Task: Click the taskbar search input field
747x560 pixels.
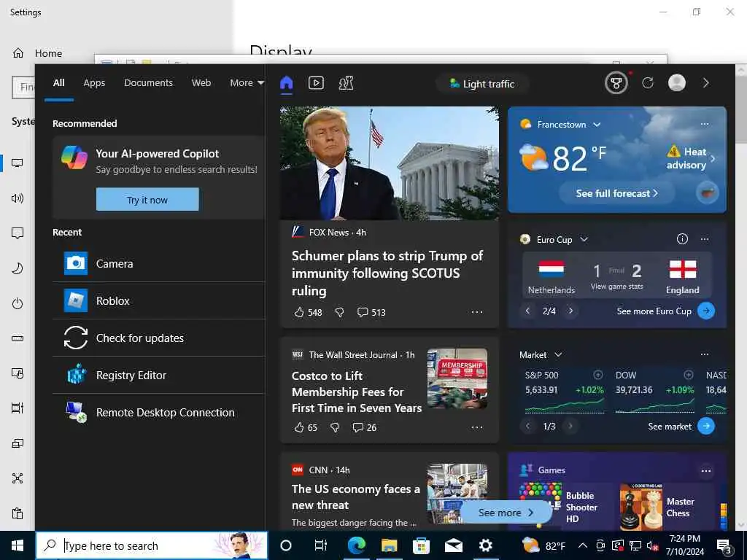Action: click(x=152, y=545)
